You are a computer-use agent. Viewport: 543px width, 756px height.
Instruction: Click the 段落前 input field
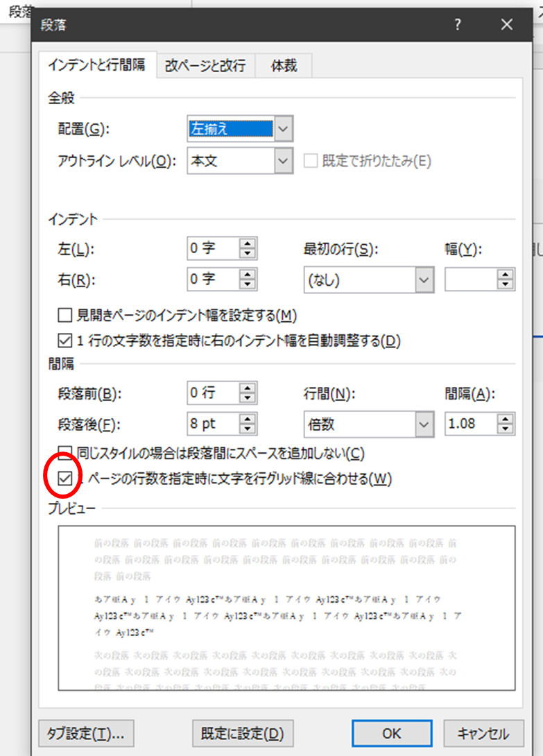coord(214,393)
